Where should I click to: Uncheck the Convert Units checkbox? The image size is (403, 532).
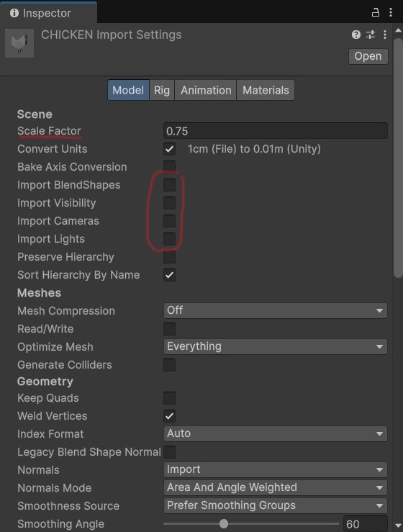click(169, 149)
